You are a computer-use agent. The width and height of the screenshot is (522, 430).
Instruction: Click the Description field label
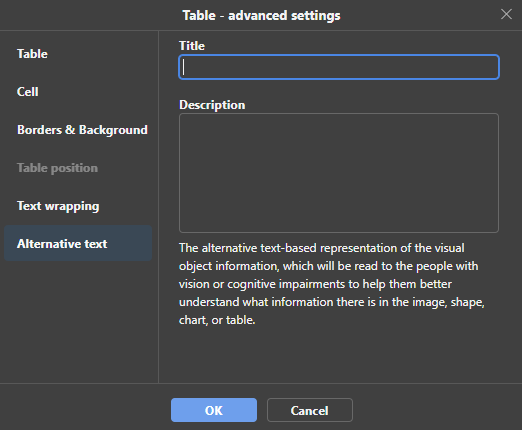[212, 105]
